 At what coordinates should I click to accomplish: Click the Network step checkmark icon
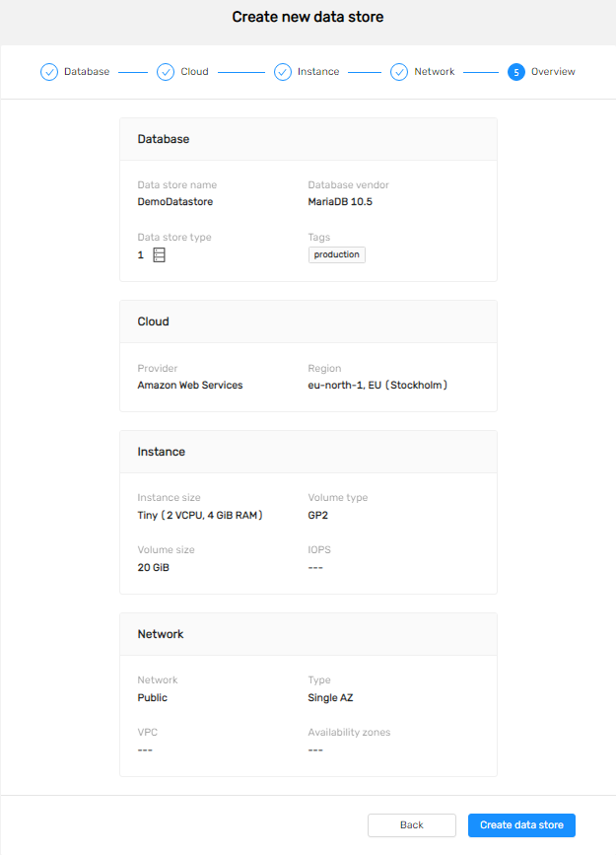[x=399, y=72]
